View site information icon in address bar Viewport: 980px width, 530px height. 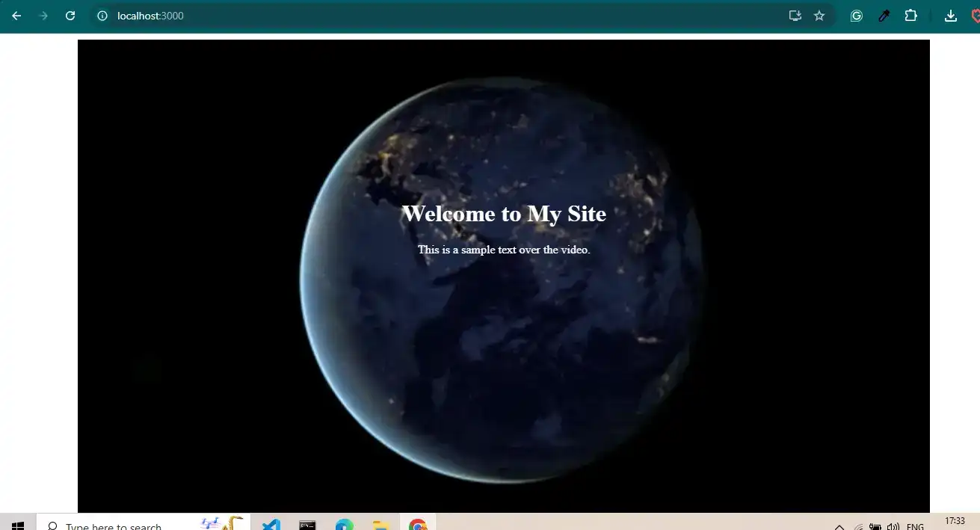(103, 16)
